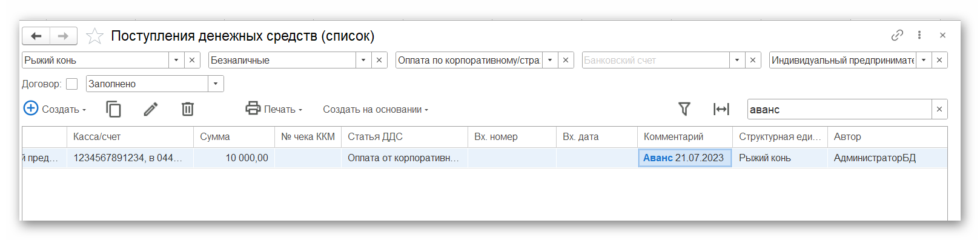Mark selected document for deletion, trash icon
The width and height of the screenshot is (980, 240).
pyautogui.click(x=188, y=109)
